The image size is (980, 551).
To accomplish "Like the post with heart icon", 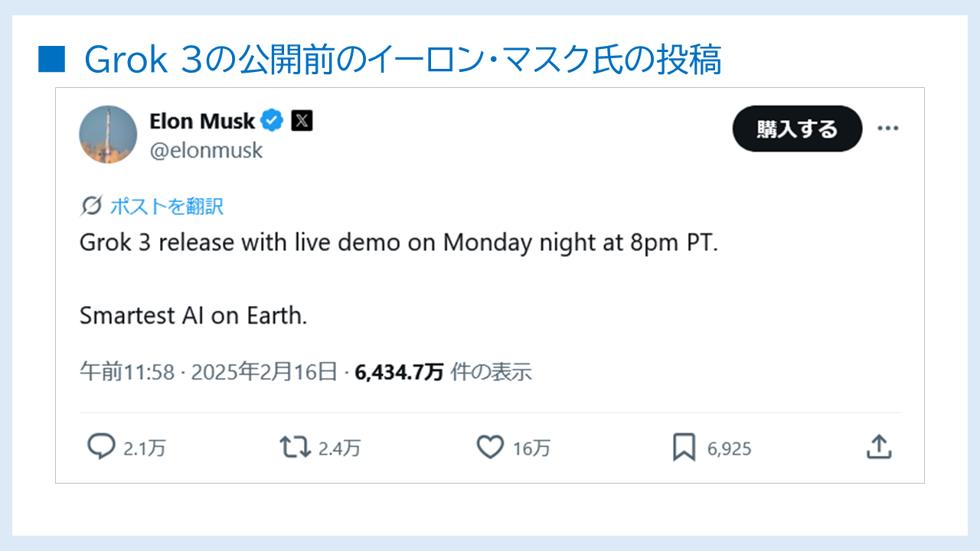I will [x=490, y=447].
